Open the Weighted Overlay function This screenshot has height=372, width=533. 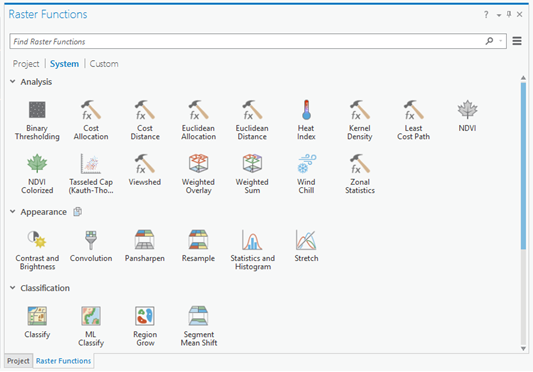click(199, 174)
